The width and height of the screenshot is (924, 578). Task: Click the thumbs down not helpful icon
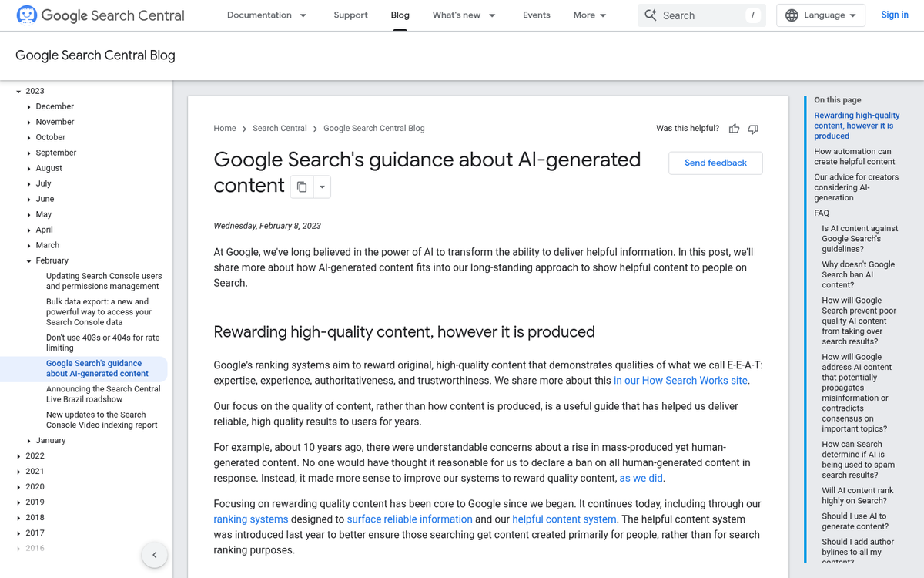753,129
